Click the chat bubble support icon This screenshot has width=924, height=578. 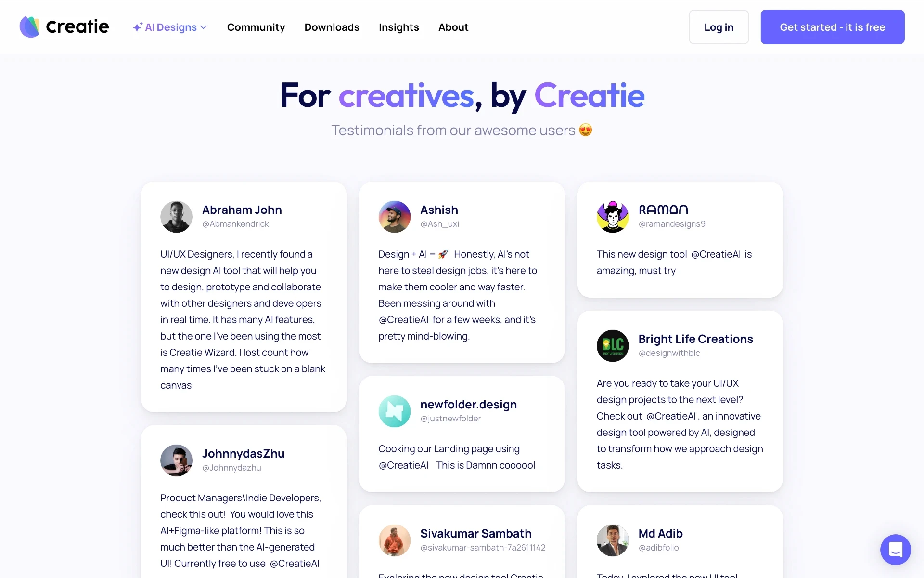[896, 550]
